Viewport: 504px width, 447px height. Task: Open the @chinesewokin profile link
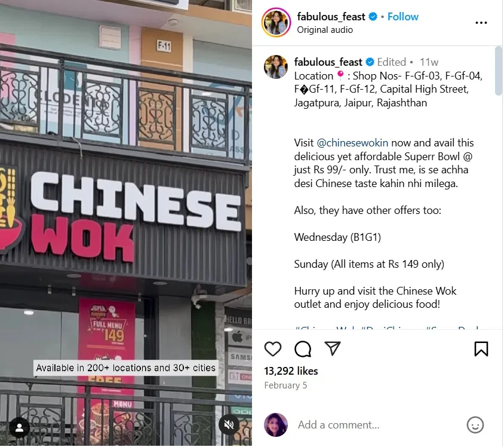pyautogui.click(x=352, y=143)
